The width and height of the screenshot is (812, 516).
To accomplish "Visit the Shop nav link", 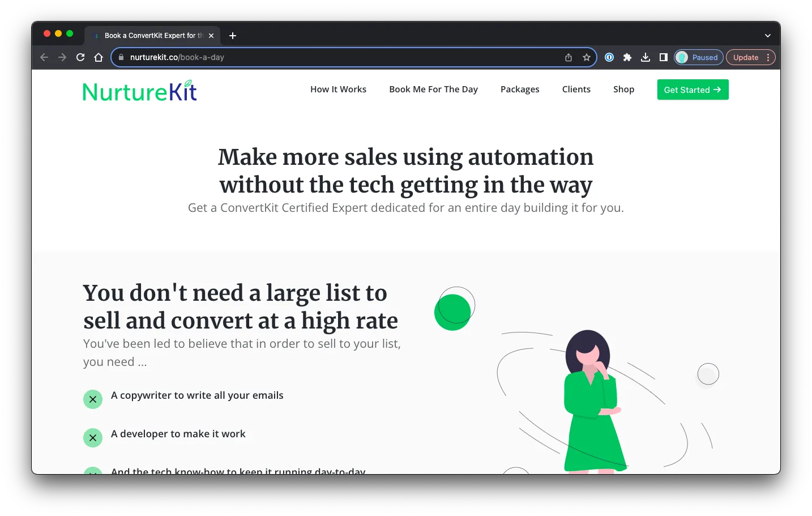I will [x=623, y=89].
